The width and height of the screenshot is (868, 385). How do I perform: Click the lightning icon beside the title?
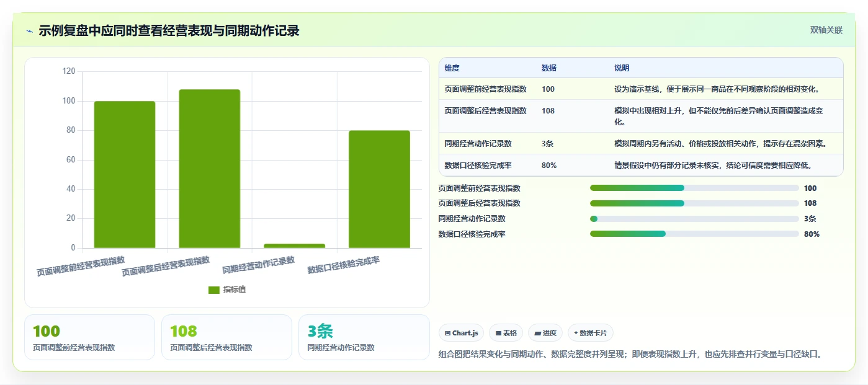point(29,31)
